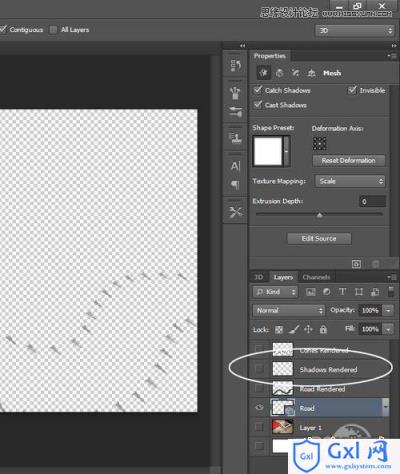Select the Cap properties icon
This screenshot has width=400, height=474.
coord(295,73)
